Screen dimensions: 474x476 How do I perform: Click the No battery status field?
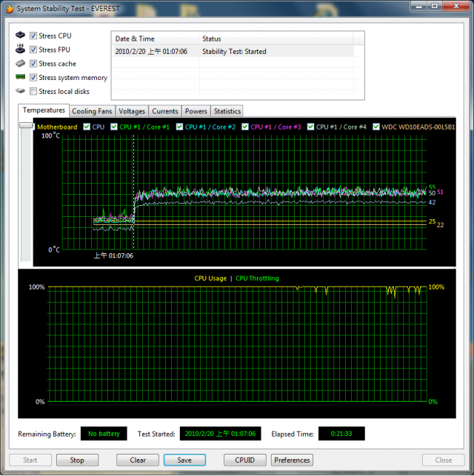click(x=104, y=434)
